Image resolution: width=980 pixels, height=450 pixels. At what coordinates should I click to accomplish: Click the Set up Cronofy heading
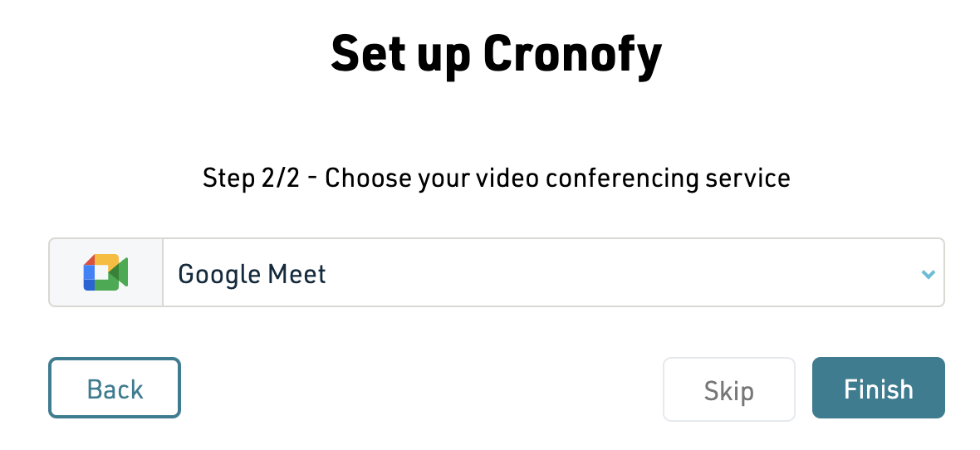pos(496,54)
